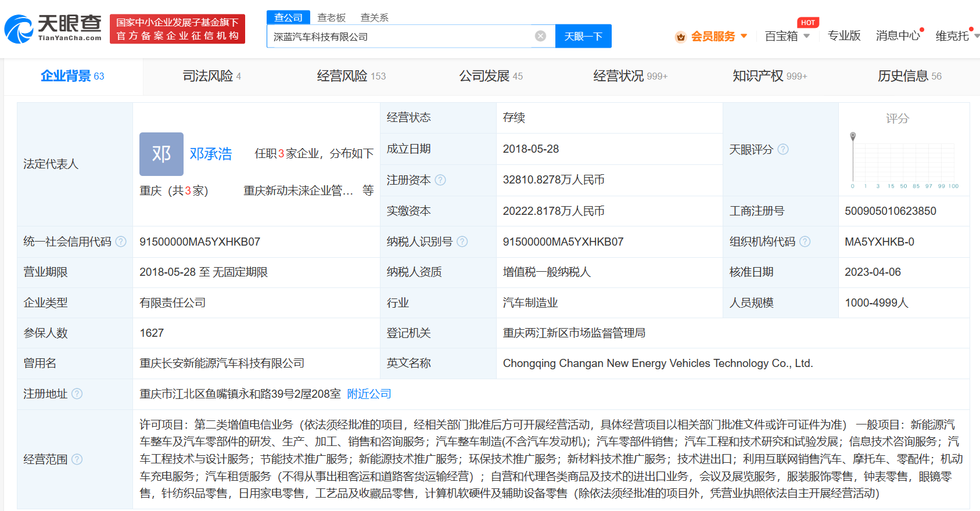Click the former name 重庆长安新能源汽车科技有限公司
Viewport: 980px width, 511px height.
(x=222, y=363)
